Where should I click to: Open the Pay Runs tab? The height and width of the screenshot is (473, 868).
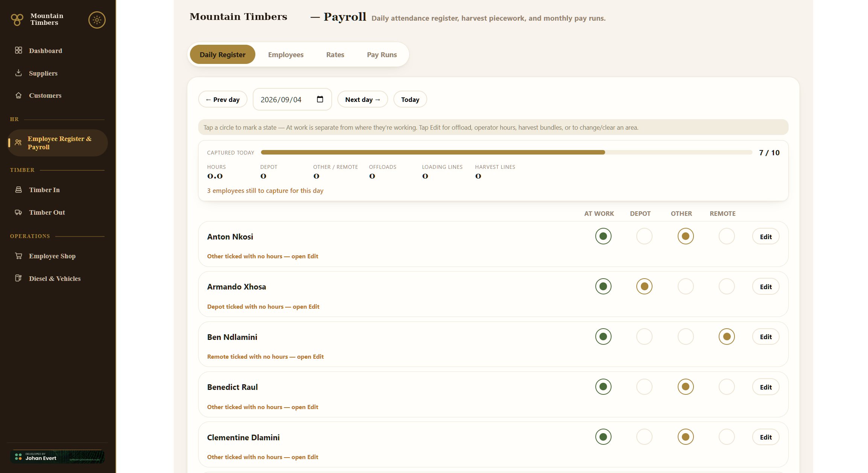pyautogui.click(x=382, y=55)
